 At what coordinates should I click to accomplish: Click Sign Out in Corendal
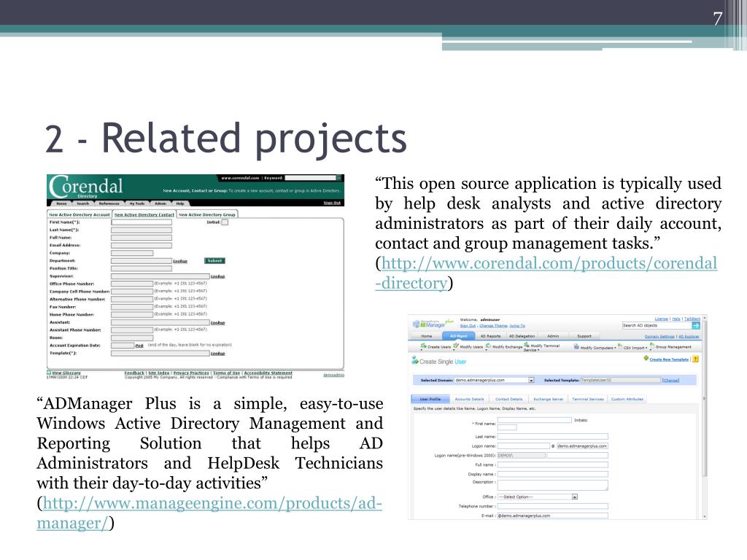(332, 203)
